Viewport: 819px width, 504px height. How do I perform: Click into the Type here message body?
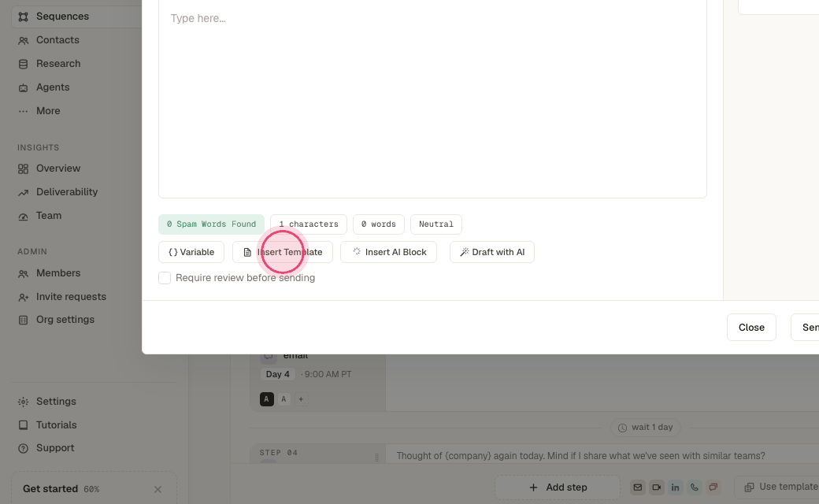tap(432, 99)
